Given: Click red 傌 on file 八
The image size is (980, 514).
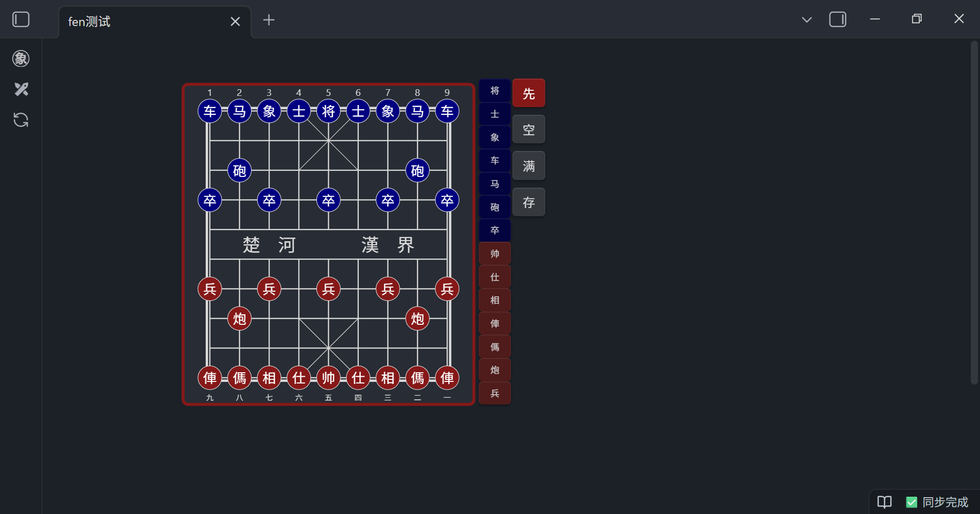Looking at the screenshot, I should click(x=239, y=378).
